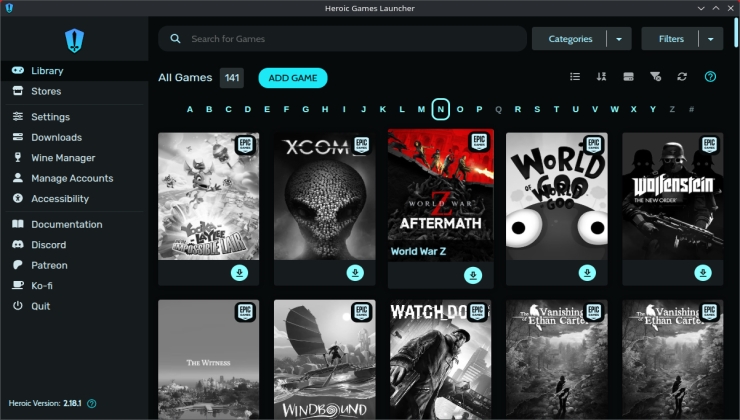This screenshot has height=420, width=740.
Task: Toggle alphabetical sort order
Action: pos(601,76)
